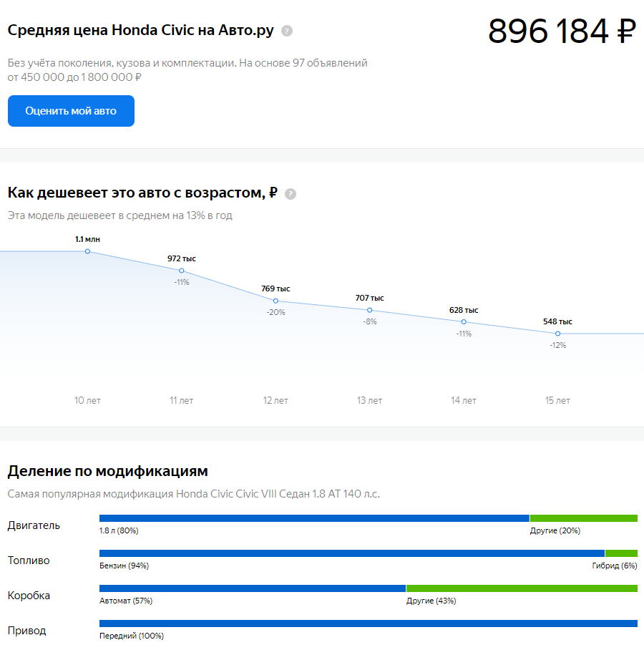Open help icon beside depreciation chart heading

(291, 194)
